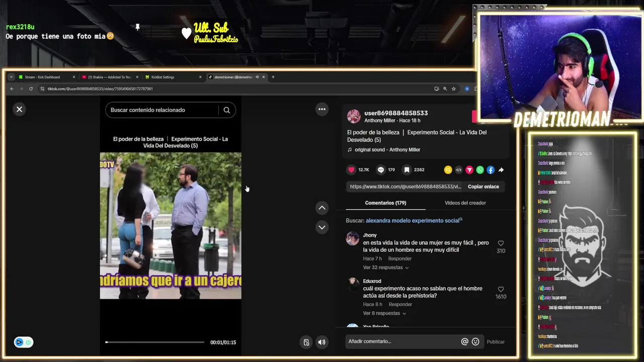Save video with the bookmark icon
The image size is (644, 362).
pos(407,170)
